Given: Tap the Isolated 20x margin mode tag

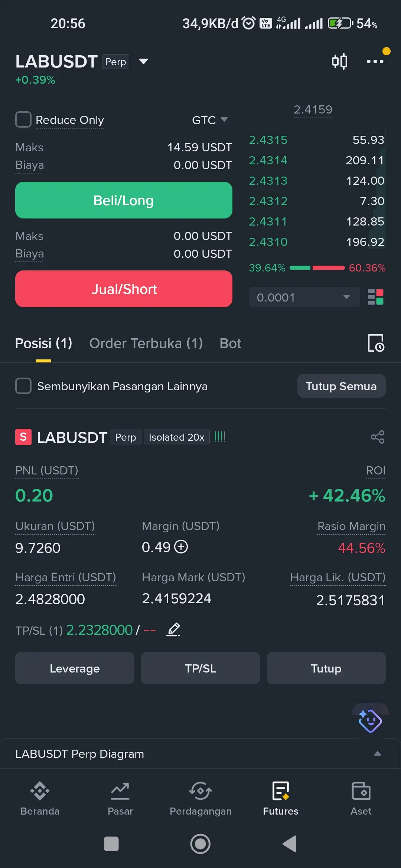Looking at the screenshot, I should click(x=176, y=437).
